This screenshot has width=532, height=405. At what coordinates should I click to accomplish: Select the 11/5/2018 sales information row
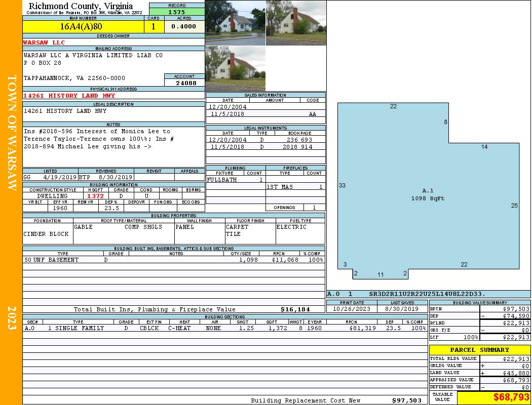click(265, 114)
